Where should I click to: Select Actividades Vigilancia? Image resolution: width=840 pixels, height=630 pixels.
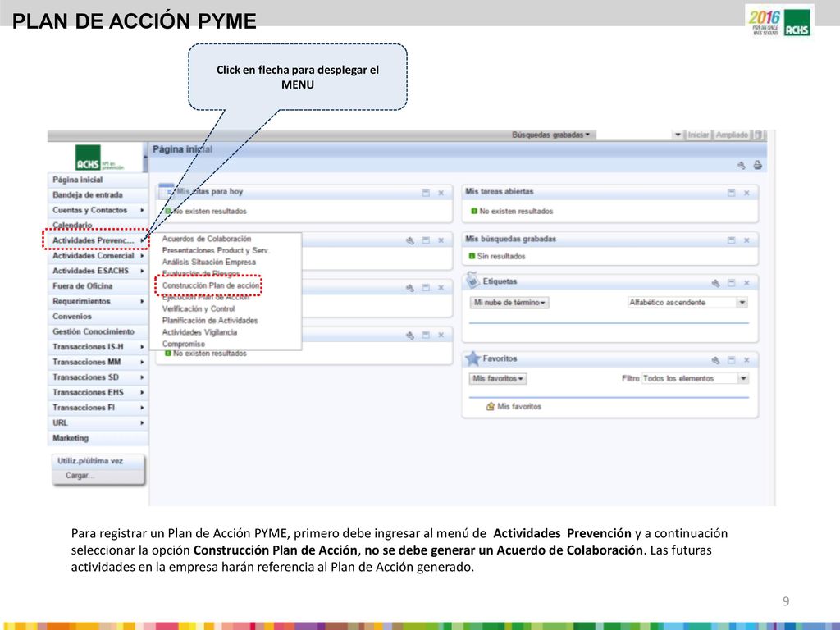click(199, 332)
